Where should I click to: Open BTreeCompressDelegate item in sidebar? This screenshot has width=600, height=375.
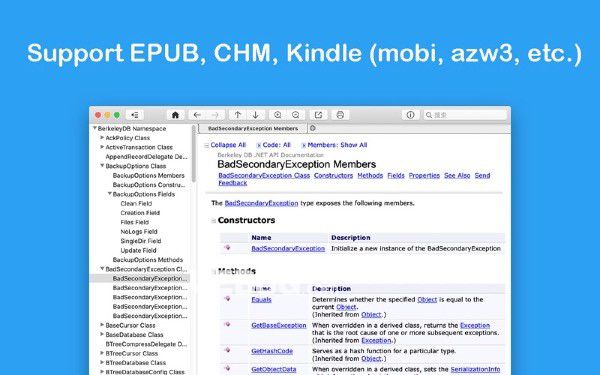click(x=146, y=344)
